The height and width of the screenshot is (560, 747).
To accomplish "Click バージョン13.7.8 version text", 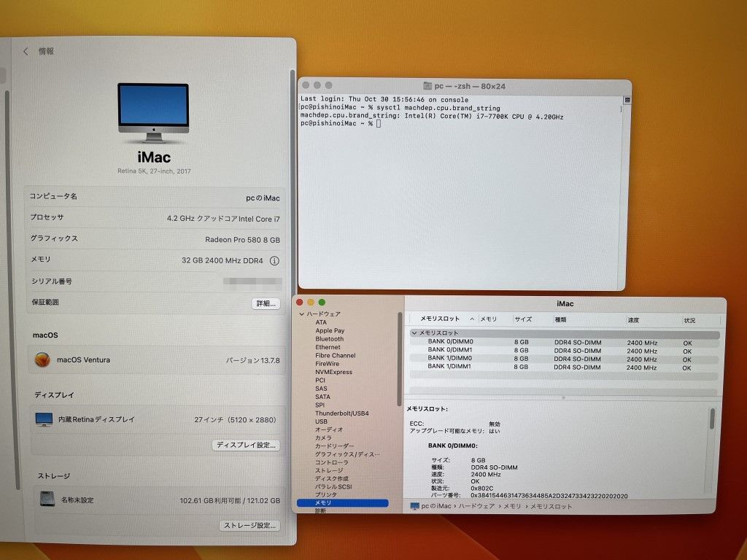I will click(252, 360).
